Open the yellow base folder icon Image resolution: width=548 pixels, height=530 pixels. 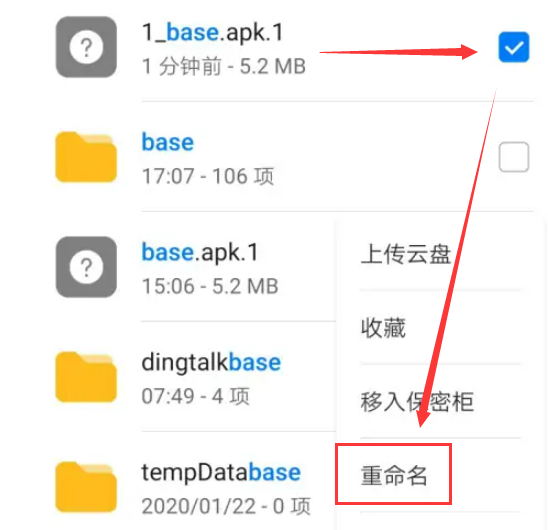86,157
